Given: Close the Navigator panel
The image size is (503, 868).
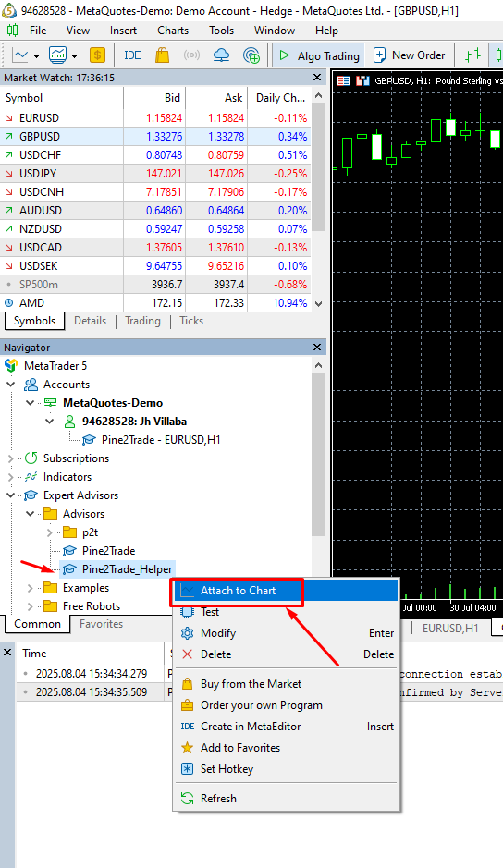Looking at the screenshot, I should tap(317, 347).
